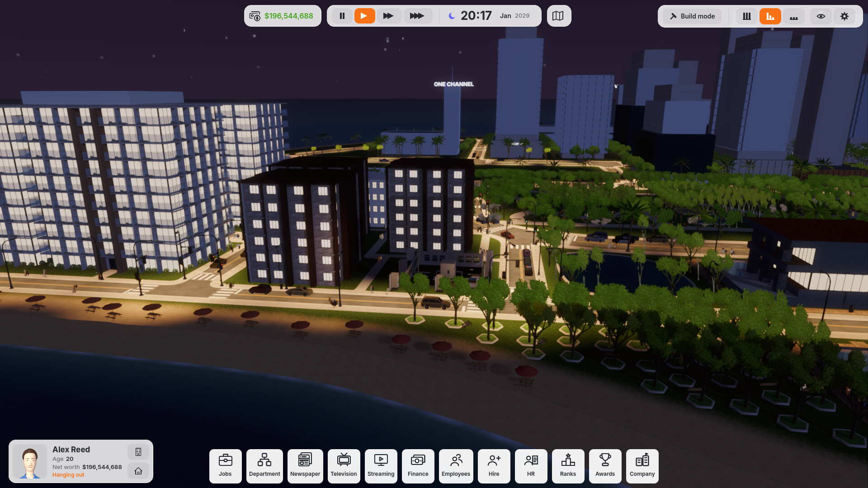Image resolution: width=868 pixels, height=488 pixels.
Task: Open the Ranks panel
Action: coord(568,466)
